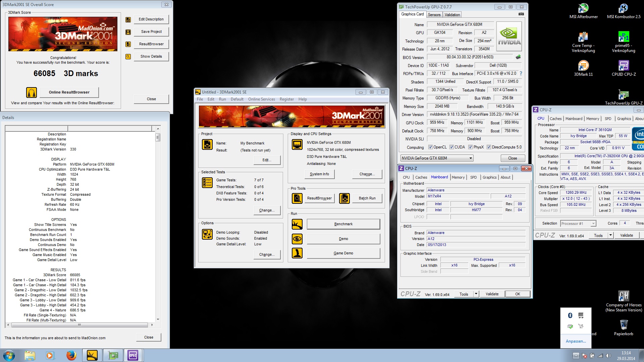
Task: Click the Edit Description icon in score window
Action: pyautogui.click(x=128, y=20)
